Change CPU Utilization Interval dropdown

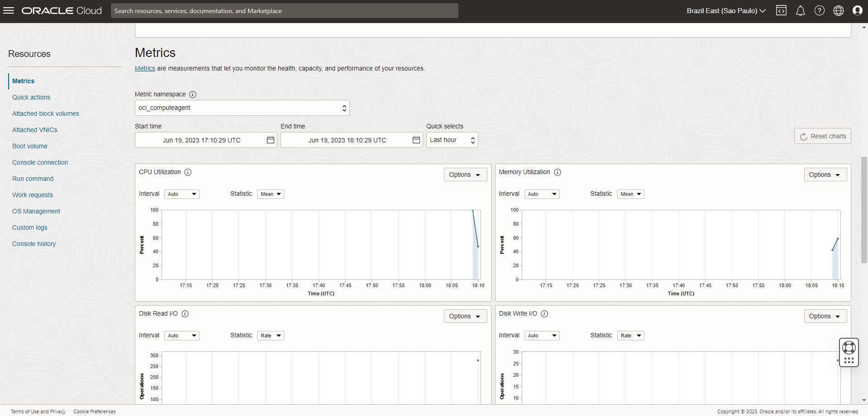[x=182, y=194]
